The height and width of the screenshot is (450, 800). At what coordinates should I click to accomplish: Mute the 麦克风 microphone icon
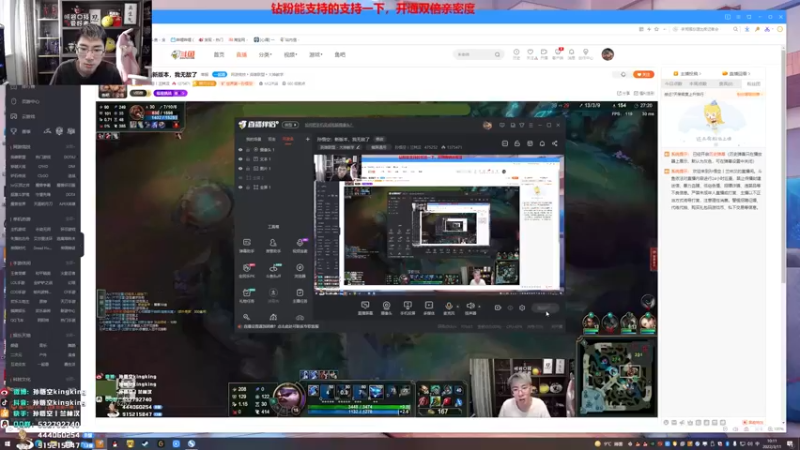coord(449,306)
